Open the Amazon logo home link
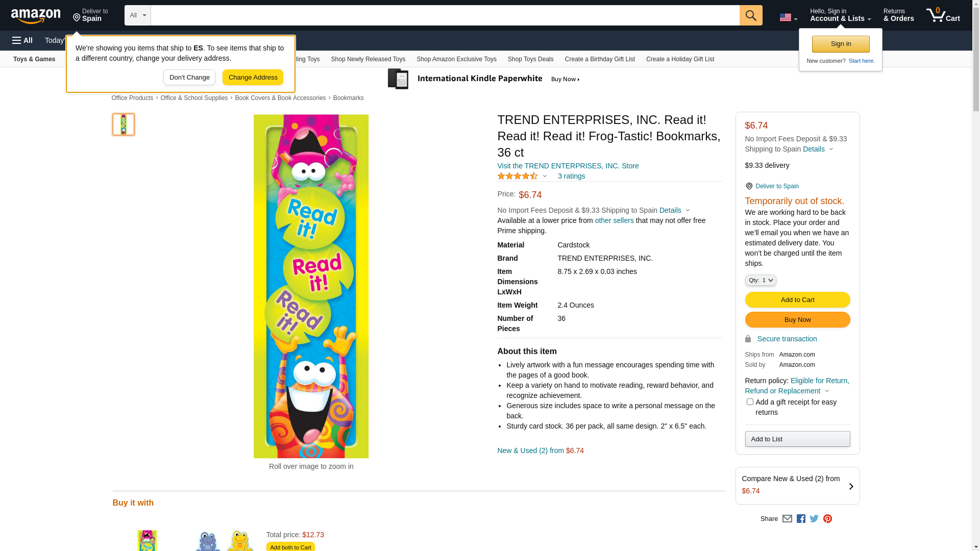This screenshot has height=551, width=980. coord(36,16)
